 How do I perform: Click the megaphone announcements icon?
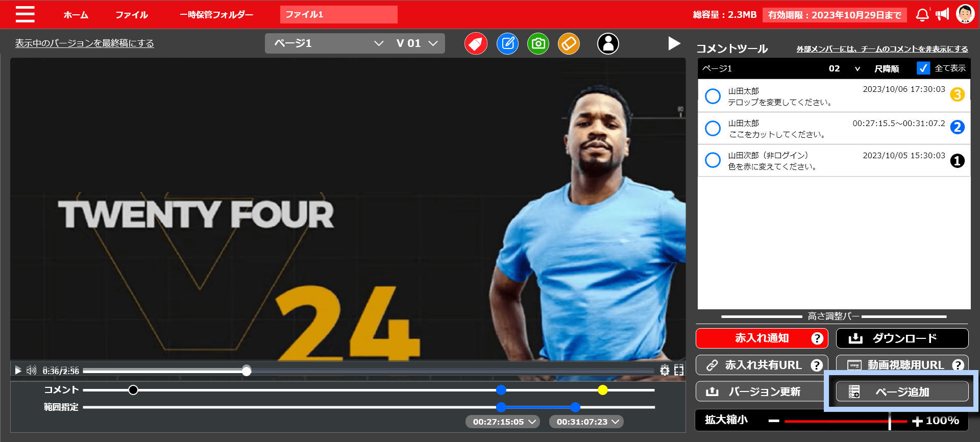942,14
